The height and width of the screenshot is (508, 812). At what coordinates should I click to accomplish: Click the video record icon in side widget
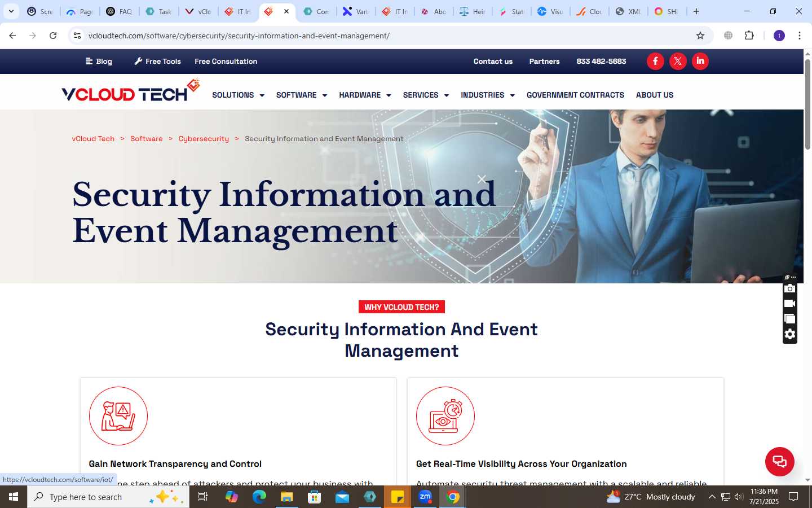coord(790,304)
